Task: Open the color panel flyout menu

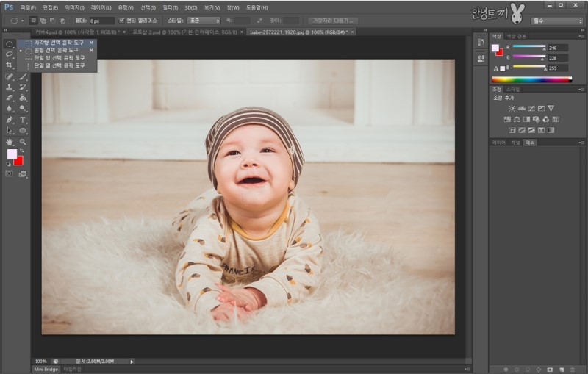Action: (x=581, y=36)
